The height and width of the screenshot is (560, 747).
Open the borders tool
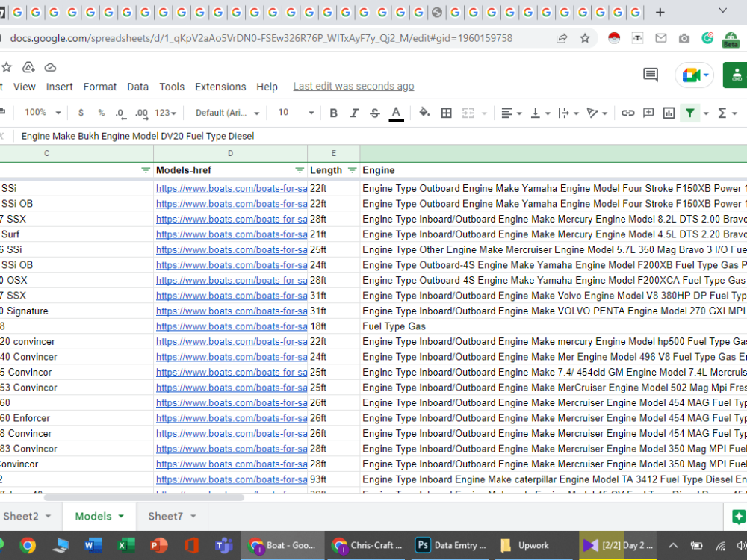[x=447, y=113]
